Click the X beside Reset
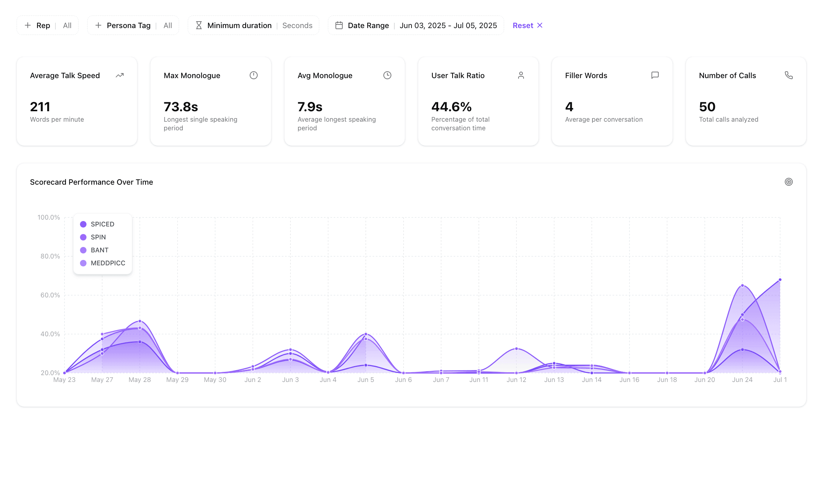823x504 pixels. pyautogui.click(x=540, y=25)
